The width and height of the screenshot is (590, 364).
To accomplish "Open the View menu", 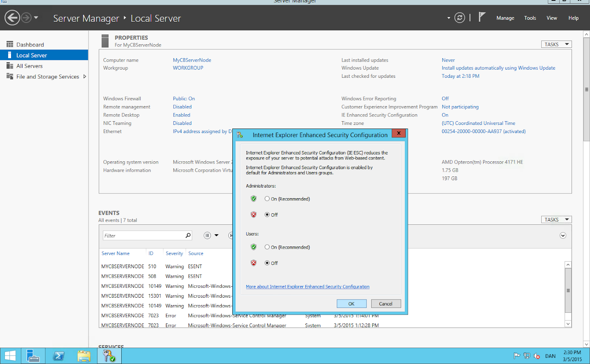I will 552,18.
